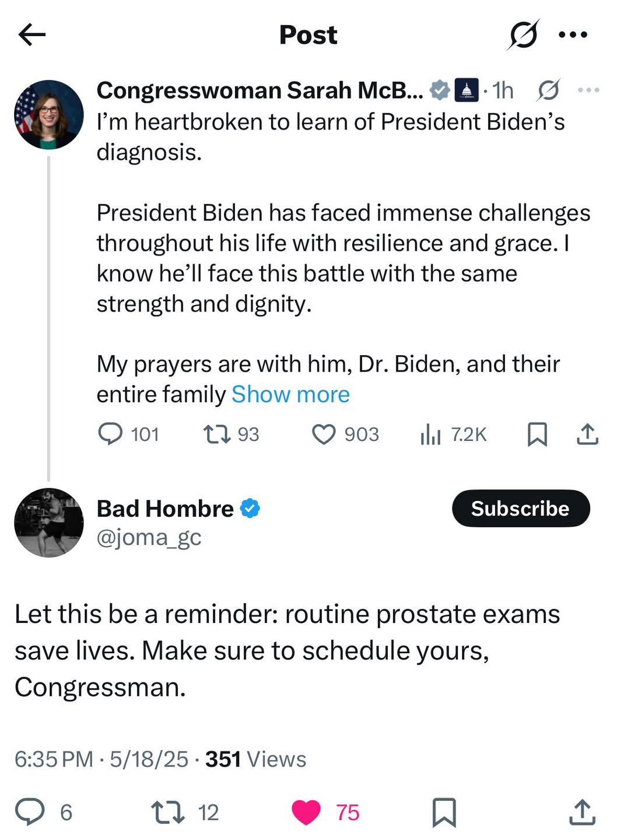Bookmark the Congresswoman's post

point(537,435)
